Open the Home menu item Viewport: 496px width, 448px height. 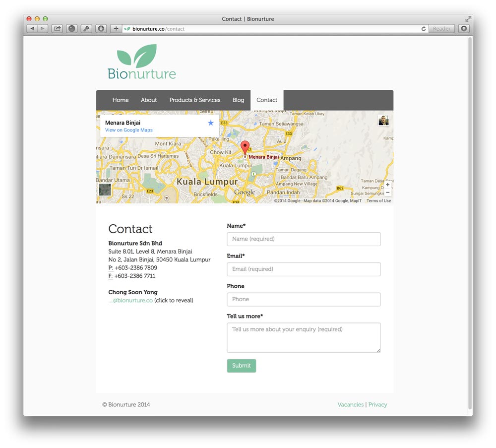click(x=120, y=100)
